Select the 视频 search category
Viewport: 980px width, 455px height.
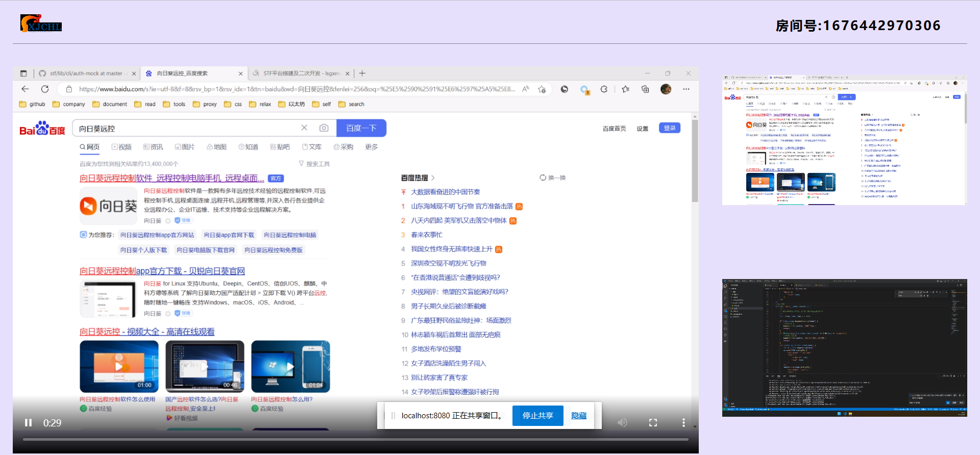tap(121, 147)
